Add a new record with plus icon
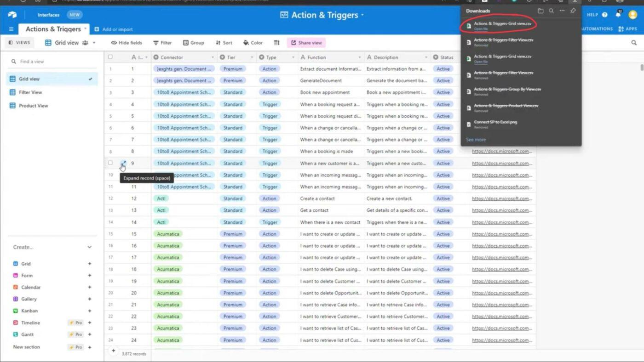Screen dimensions: 644x362 click(113, 351)
